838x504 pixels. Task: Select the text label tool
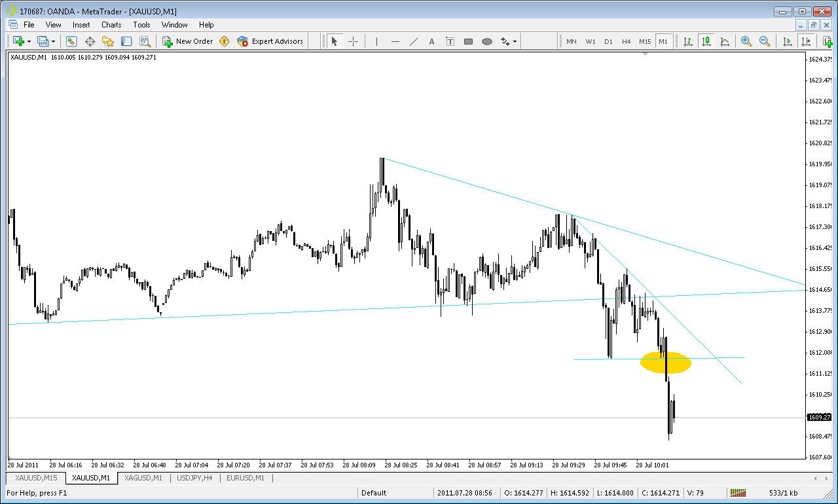pos(450,41)
